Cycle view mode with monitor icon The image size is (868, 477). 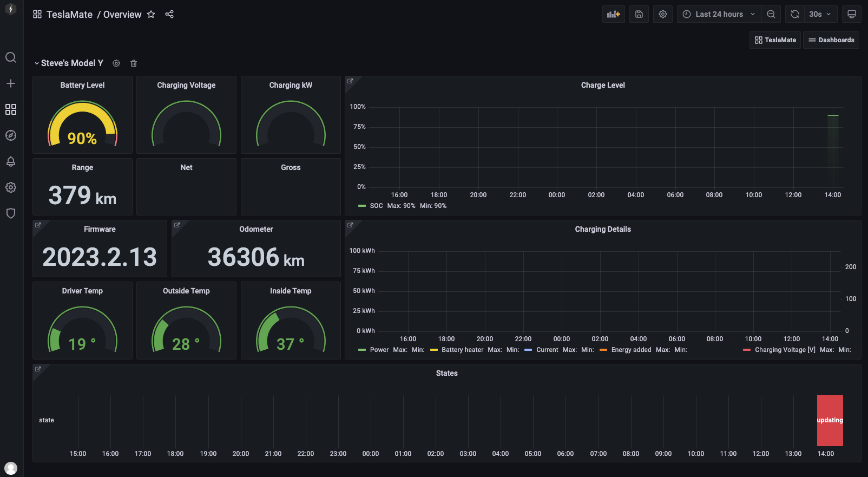pos(852,14)
